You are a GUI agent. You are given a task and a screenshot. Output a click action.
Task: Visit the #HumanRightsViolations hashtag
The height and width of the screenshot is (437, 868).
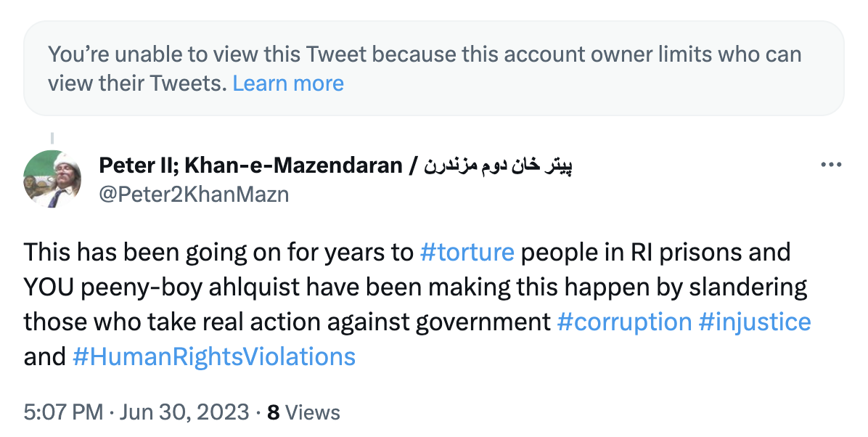click(214, 356)
